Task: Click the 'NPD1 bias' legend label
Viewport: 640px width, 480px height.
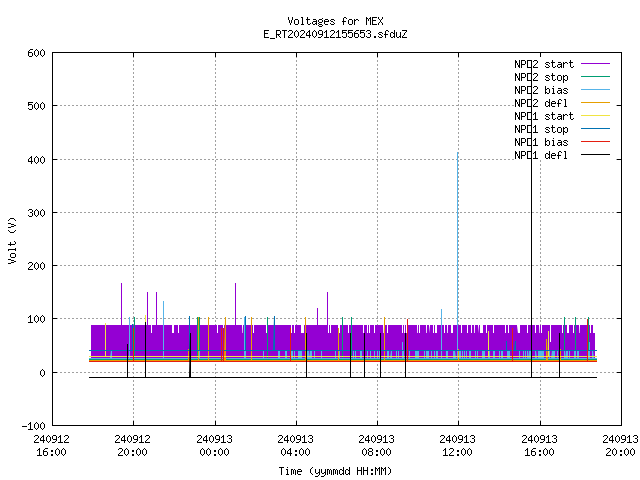Action: 541,142
